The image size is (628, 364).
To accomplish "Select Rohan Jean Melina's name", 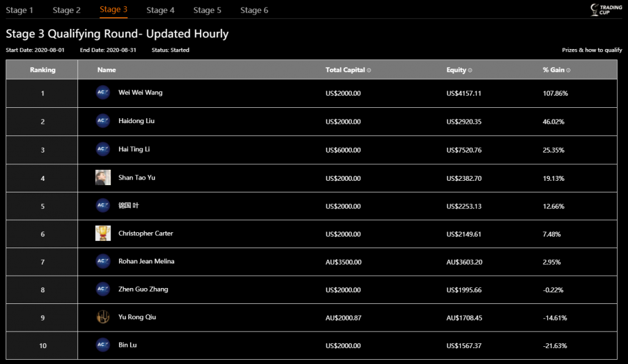I will 146,262.
